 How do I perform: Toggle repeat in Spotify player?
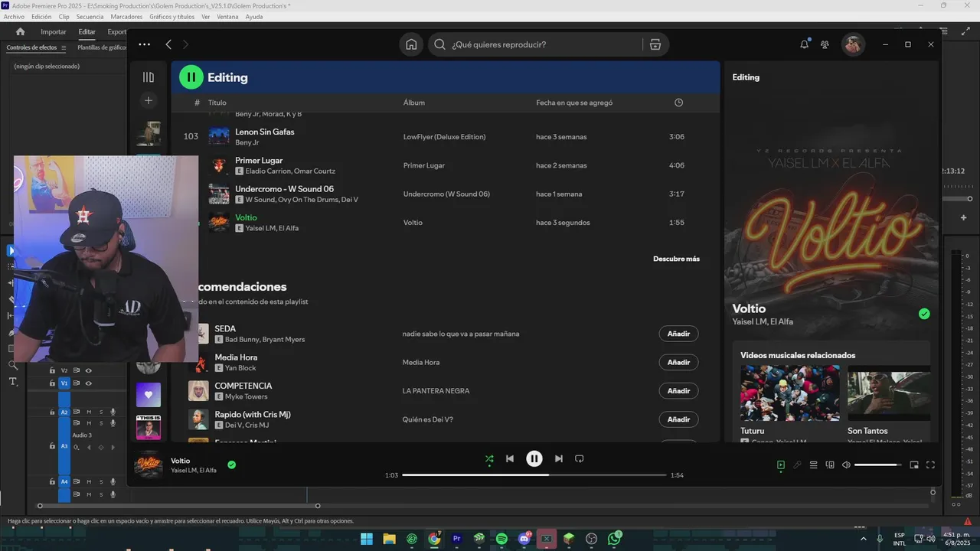point(580,458)
